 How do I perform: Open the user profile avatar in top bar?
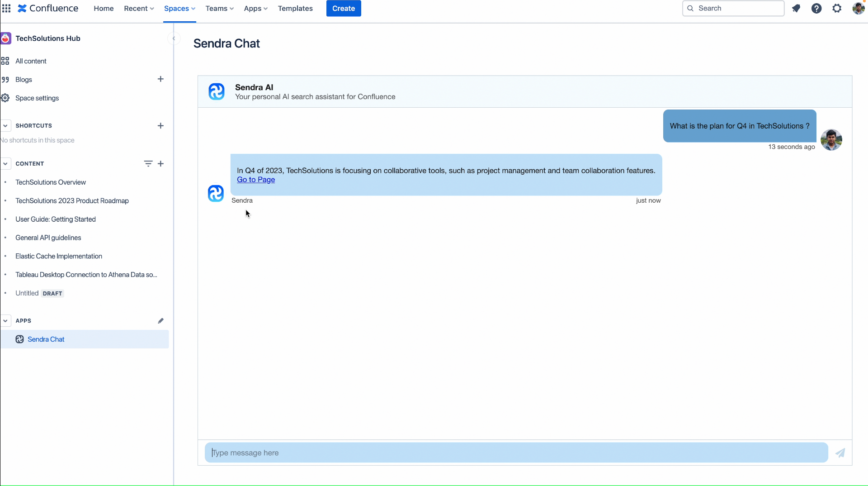(858, 8)
